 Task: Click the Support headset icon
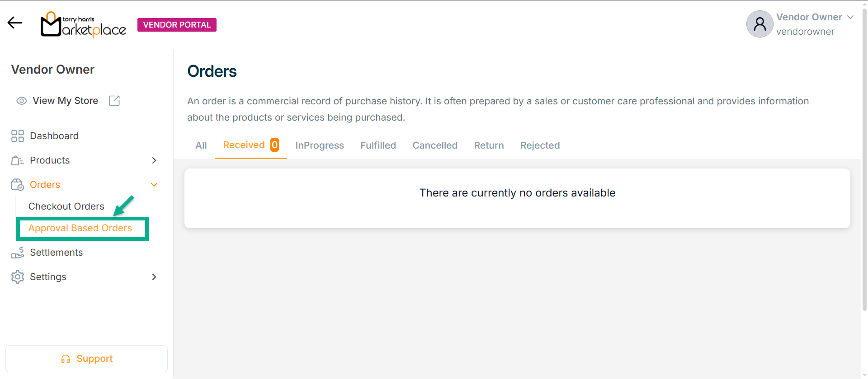[66, 359]
